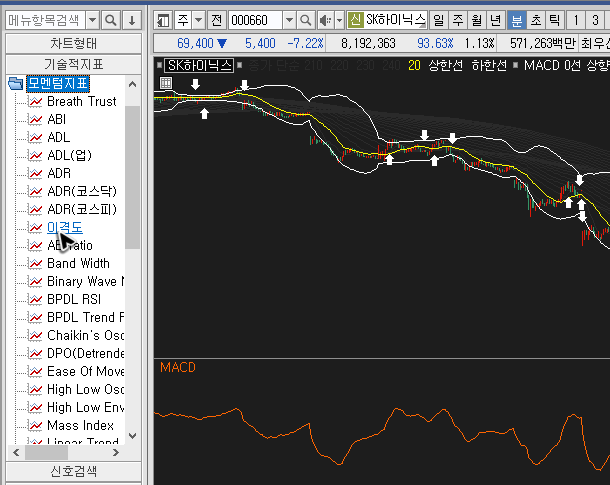
Task: Select the BPDL RSI indicator
Action: point(74,299)
